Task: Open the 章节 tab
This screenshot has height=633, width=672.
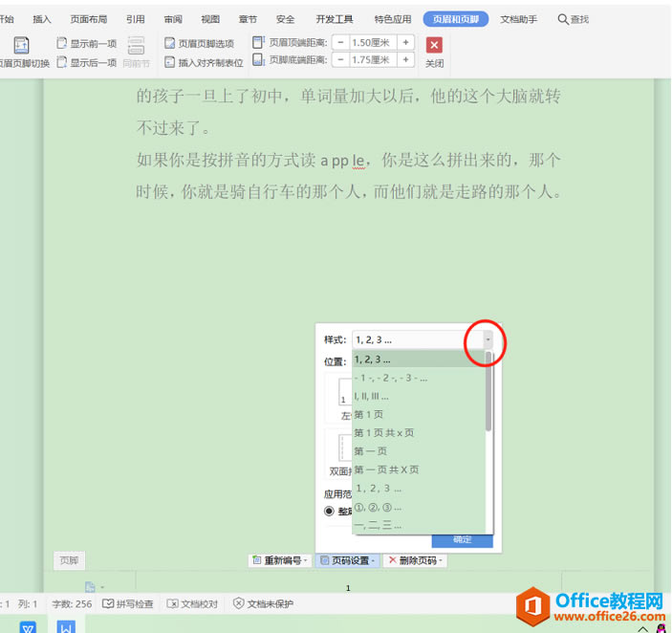Action: 248,19
